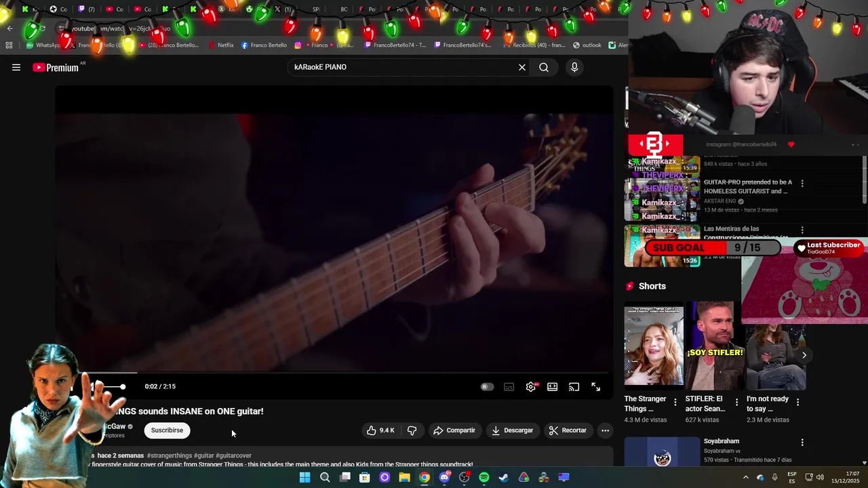Viewport: 868px width, 488px height.
Task: Open the Netflix bookmark
Action: click(x=221, y=45)
